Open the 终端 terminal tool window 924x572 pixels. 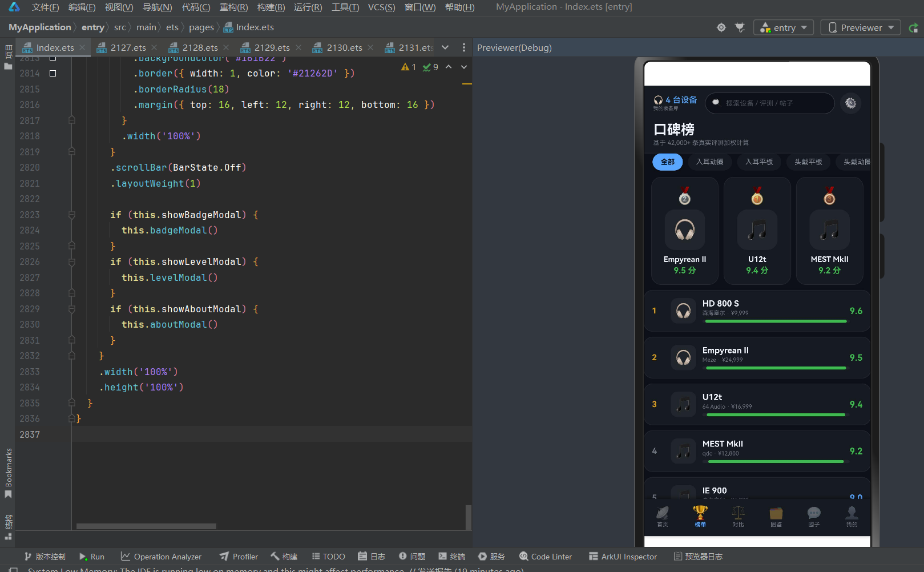click(x=452, y=557)
